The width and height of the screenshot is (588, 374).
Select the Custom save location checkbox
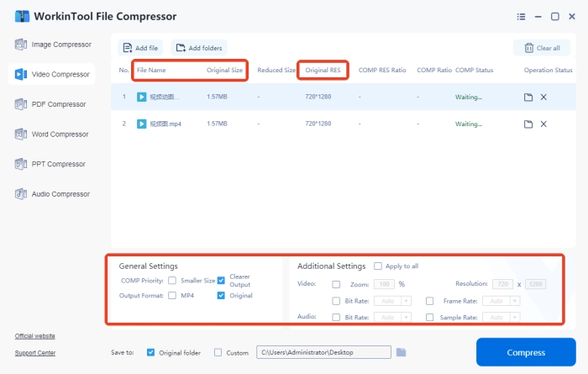[218, 353]
